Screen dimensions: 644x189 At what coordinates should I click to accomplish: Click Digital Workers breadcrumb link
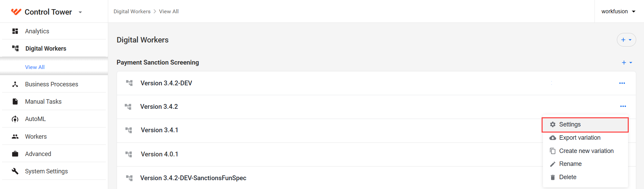click(132, 12)
